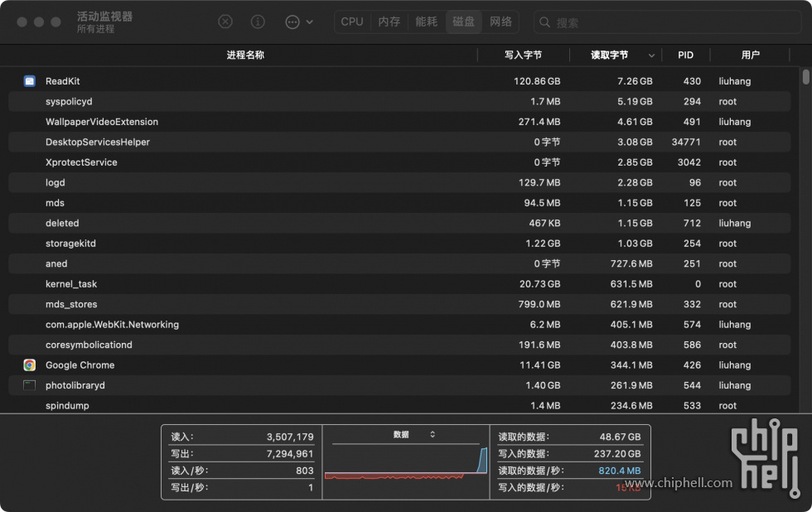Click the 读入/秒 803 statistic

[242, 471]
